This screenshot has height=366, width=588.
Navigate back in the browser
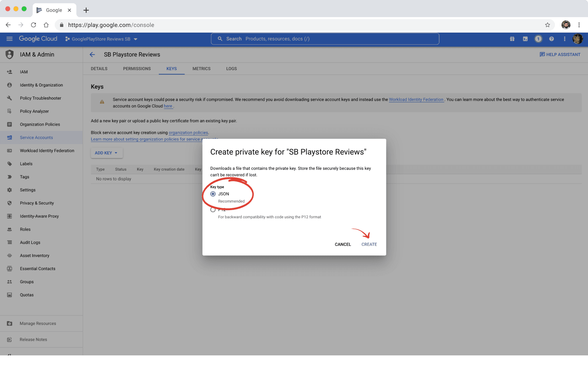coord(8,25)
